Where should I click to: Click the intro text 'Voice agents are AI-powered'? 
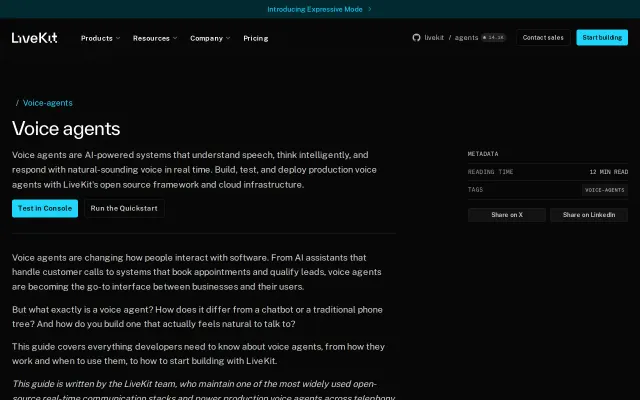point(194,170)
